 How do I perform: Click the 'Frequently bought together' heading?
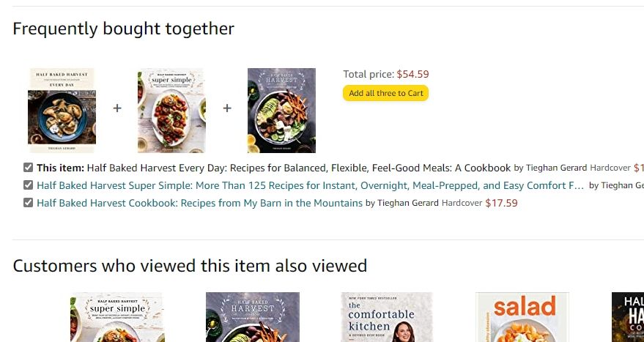click(x=123, y=29)
